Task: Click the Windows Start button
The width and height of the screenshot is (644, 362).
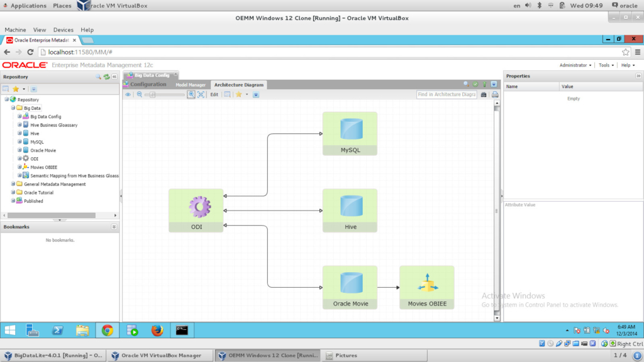Action: (10, 331)
